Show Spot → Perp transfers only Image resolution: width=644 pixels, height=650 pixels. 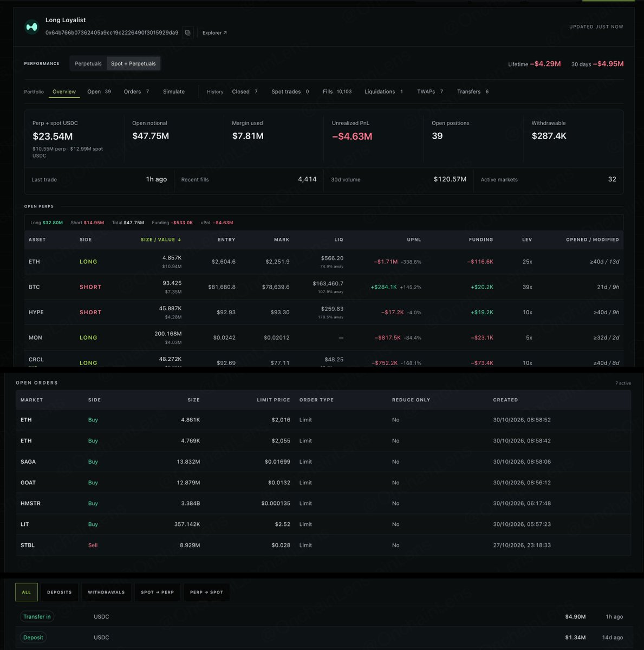(x=158, y=592)
